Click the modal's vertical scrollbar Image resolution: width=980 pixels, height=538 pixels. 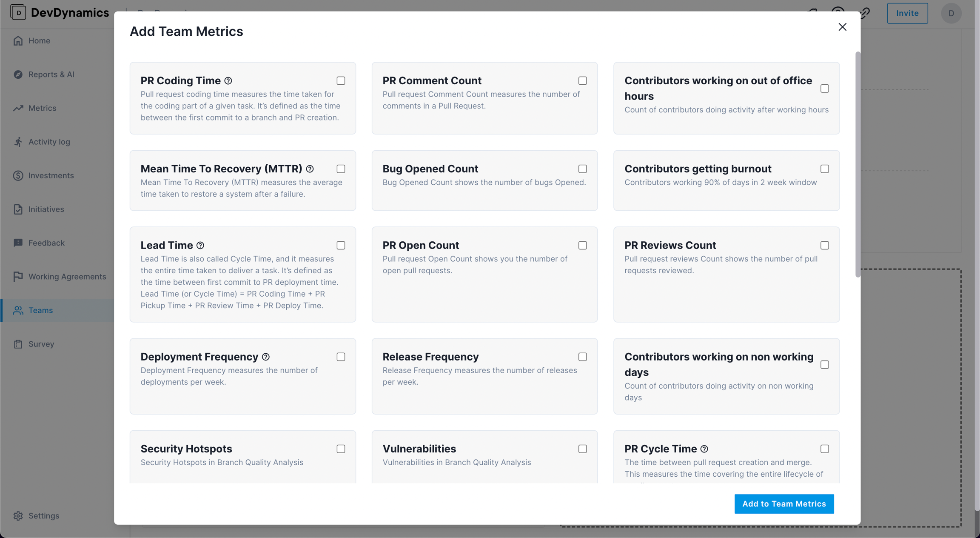(x=858, y=165)
